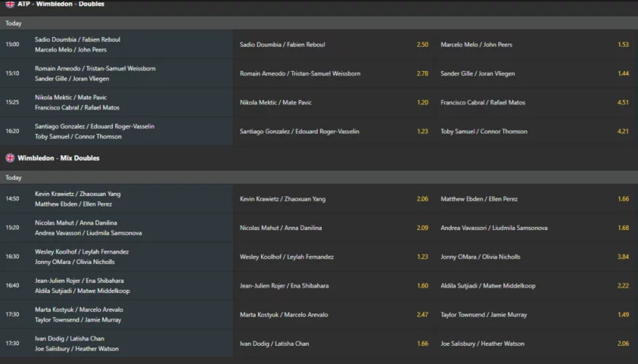Select Nicolas Mahut / Anna Danilina odds 2.09
This screenshot has width=638, height=364.
point(333,228)
